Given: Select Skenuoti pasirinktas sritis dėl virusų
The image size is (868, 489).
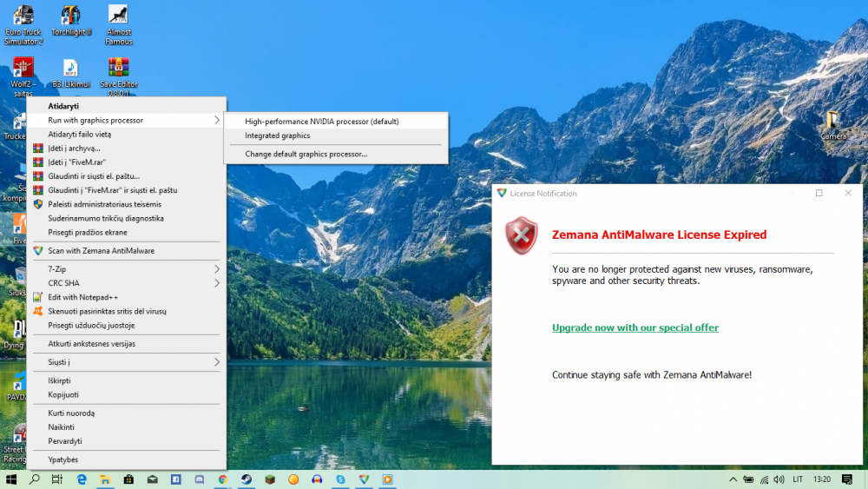Looking at the screenshot, I should pyautogui.click(x=127, y=311).
